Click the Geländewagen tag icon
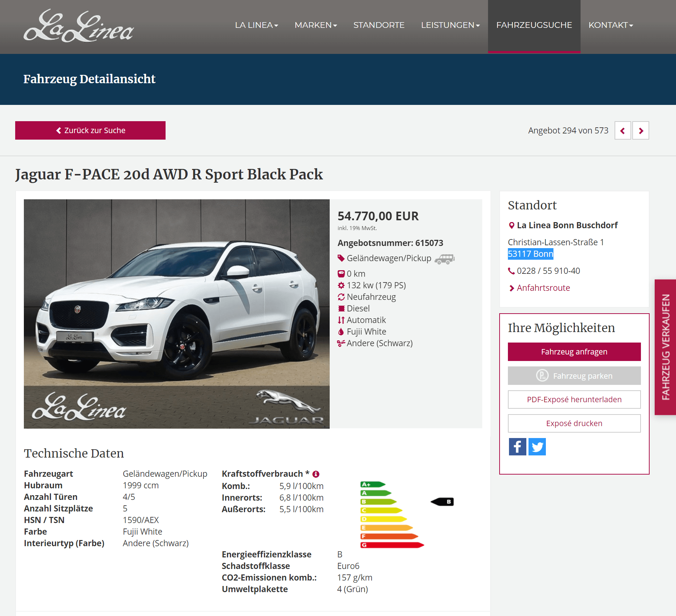 pyautogui.click(x=341, y=258)
